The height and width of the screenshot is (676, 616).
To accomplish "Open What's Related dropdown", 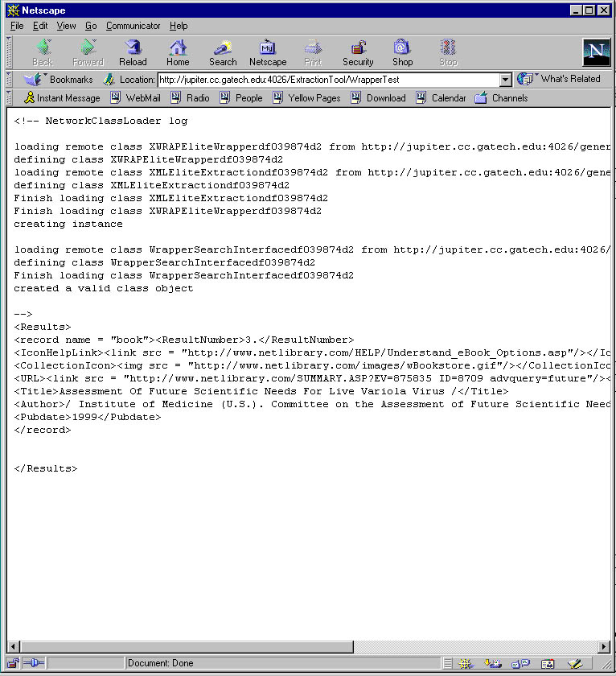I will (x=561, y=79).
